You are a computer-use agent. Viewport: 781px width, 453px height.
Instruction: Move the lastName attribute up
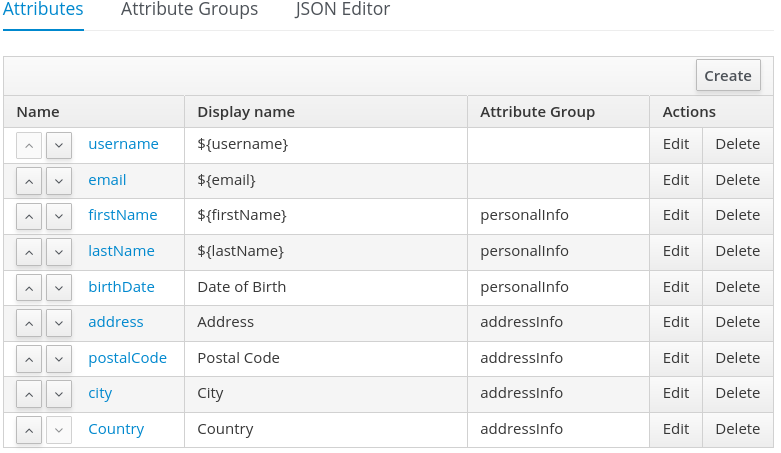29,252
